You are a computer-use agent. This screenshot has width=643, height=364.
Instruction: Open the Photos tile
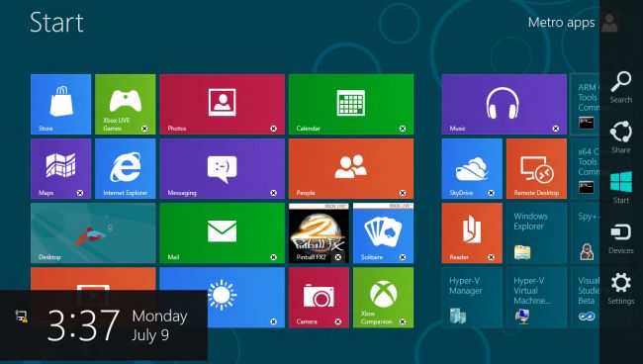click(222, 104)
